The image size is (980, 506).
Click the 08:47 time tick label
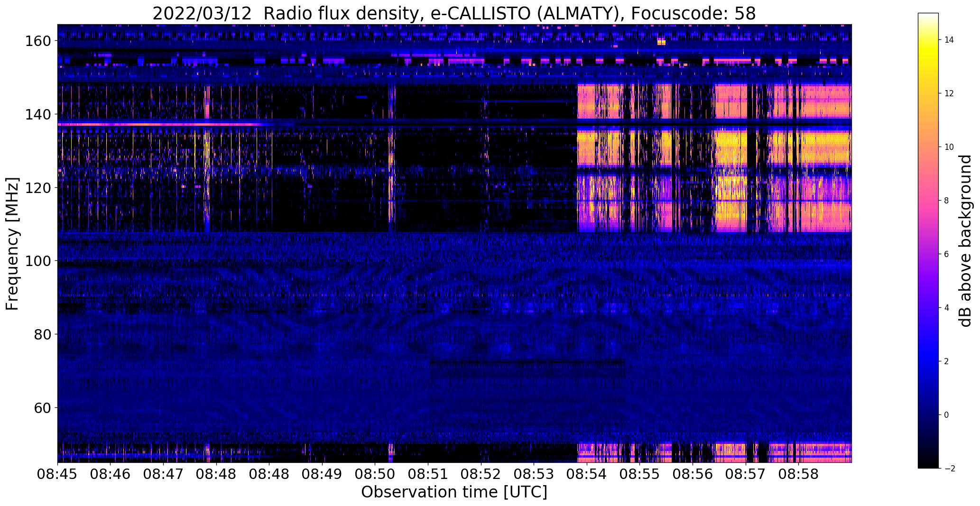coord(164,474)
